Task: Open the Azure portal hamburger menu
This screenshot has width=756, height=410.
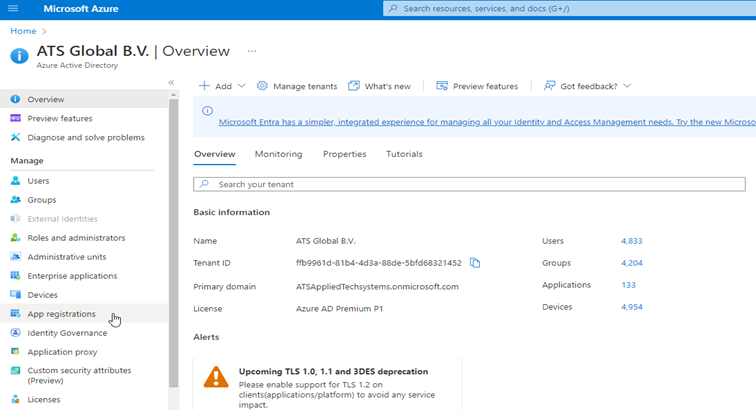Action: tap(13, 8)
